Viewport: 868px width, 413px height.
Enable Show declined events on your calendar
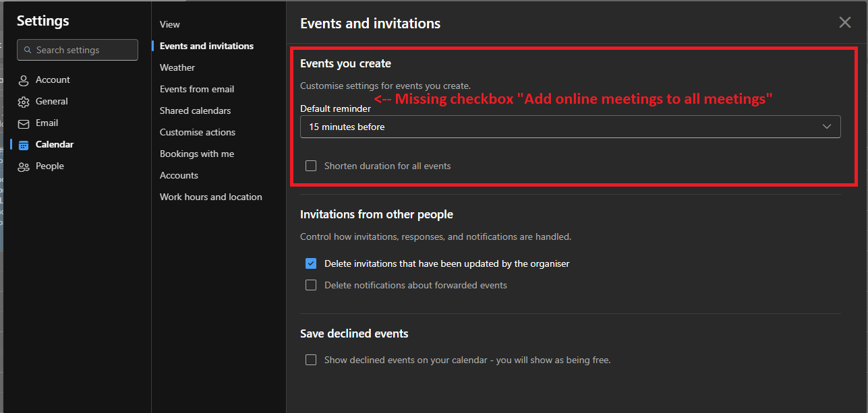point(311,360)
